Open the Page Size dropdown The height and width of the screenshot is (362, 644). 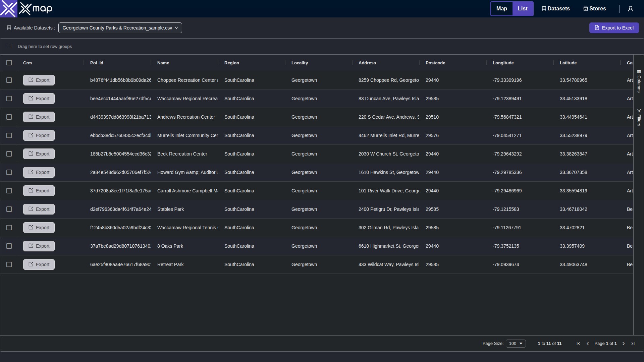click(x=516, y=344)
